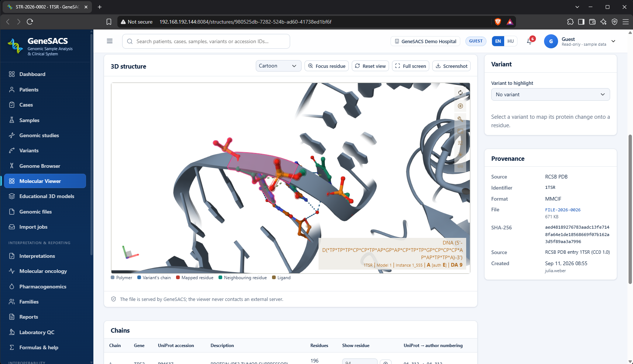
Task: Focus the global search field
Action: point(206,41)
